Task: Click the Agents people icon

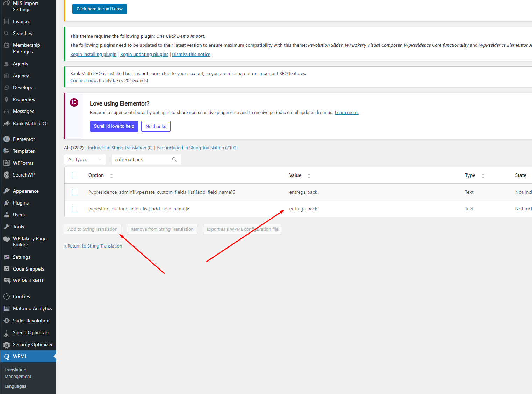Action: (x=7, y=64)
